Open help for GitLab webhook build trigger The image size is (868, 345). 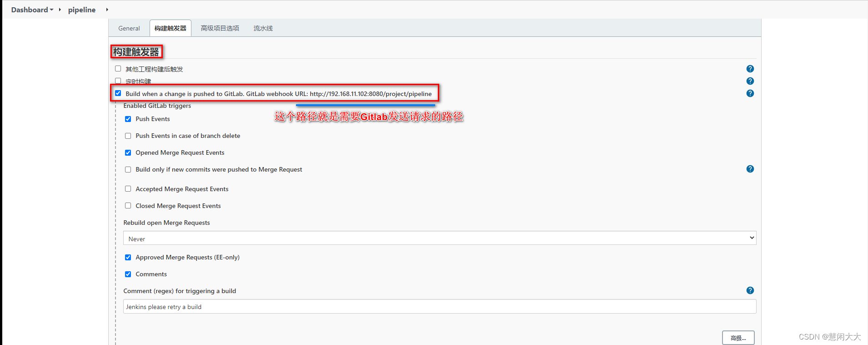tap(750, 93)
